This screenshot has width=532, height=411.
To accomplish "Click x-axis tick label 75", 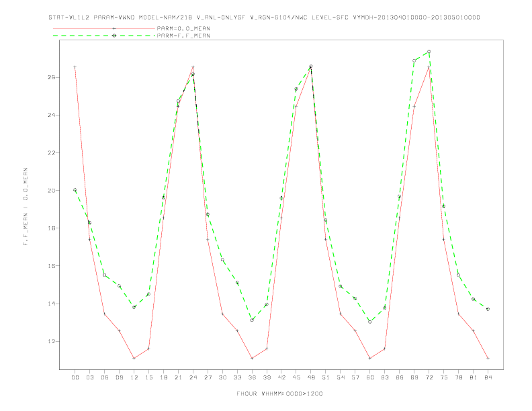I will 444,377.
